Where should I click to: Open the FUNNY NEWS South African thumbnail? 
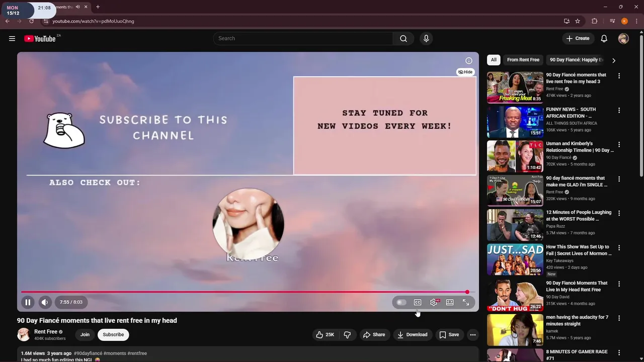click(x=515, y=122)
